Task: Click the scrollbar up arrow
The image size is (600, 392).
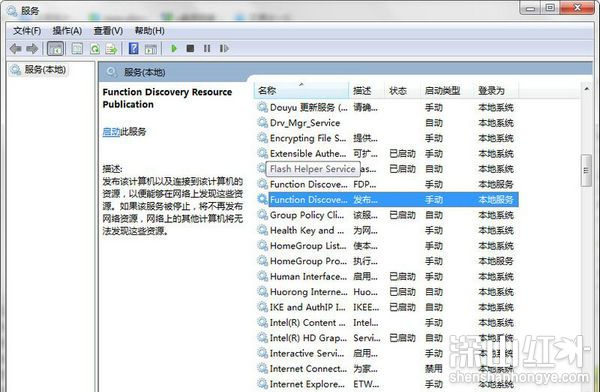Action: tap(586, 89)
